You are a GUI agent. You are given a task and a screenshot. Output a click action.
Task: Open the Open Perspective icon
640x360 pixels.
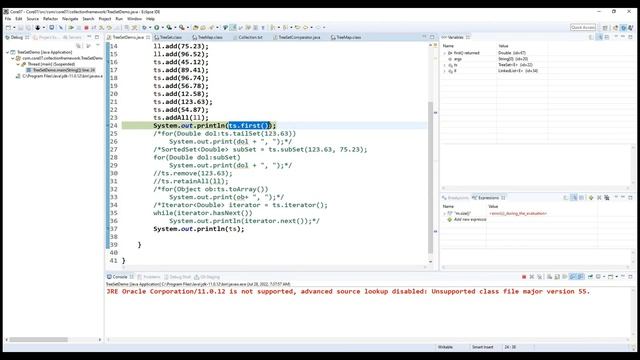(605, 27)
